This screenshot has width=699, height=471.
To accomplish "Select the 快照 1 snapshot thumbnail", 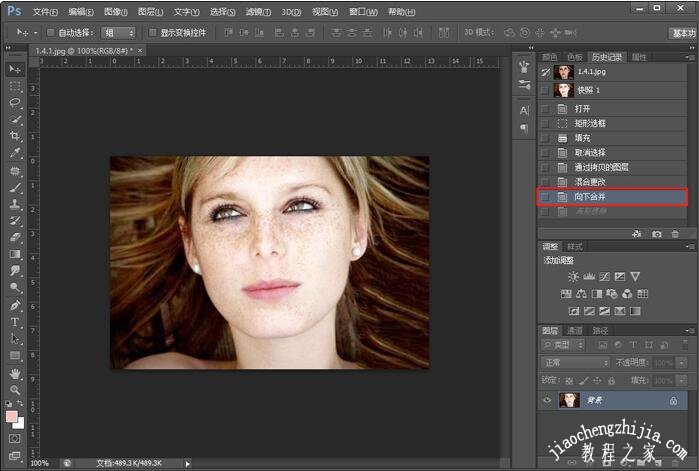I will point(566,89).
